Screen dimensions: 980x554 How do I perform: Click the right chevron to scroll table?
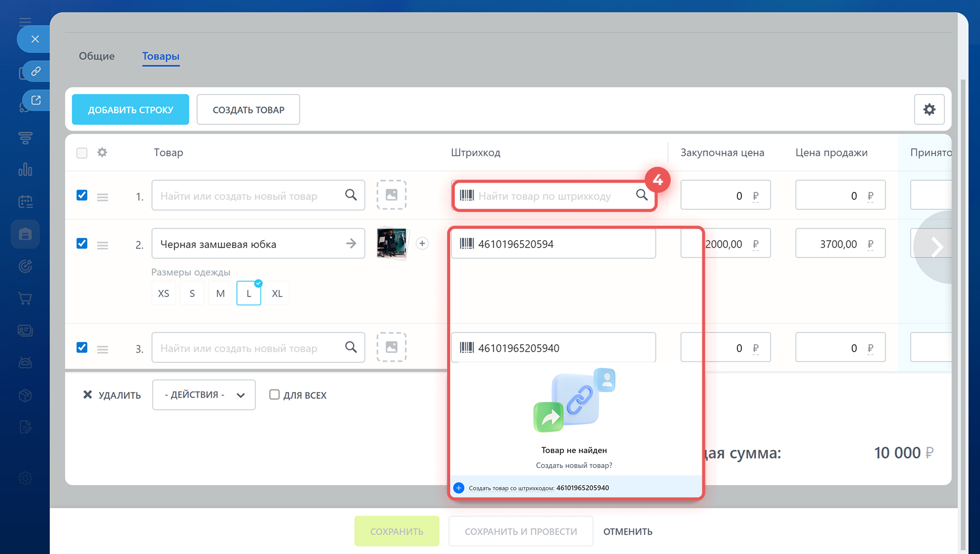coord(937,247)
